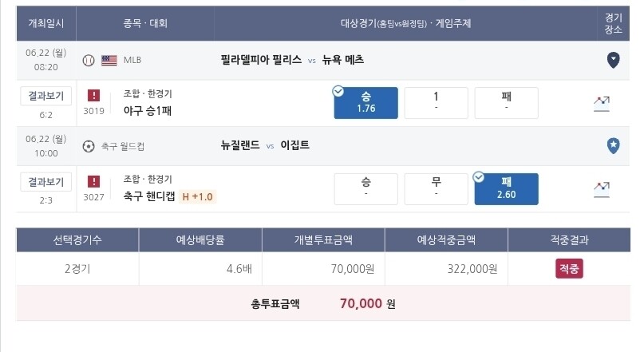Click the soccer ball icon beside 축구 월드컵
644x352 pixels.
(89, 146)
